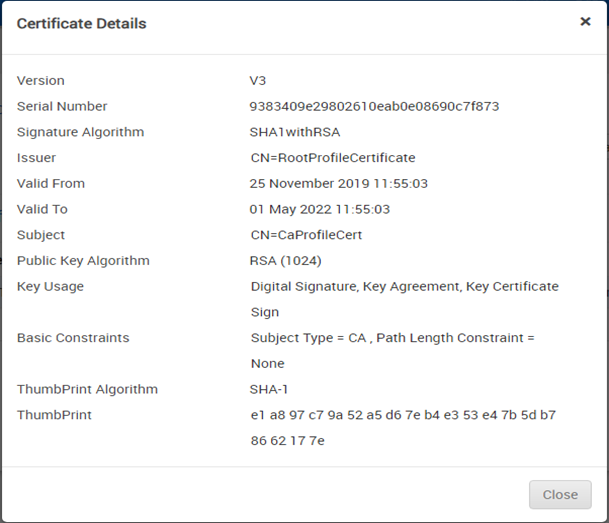Click the subject CN=CaProfileCert value
The image size is (609, 523).
pyautogui.click(x=306, y=235)
